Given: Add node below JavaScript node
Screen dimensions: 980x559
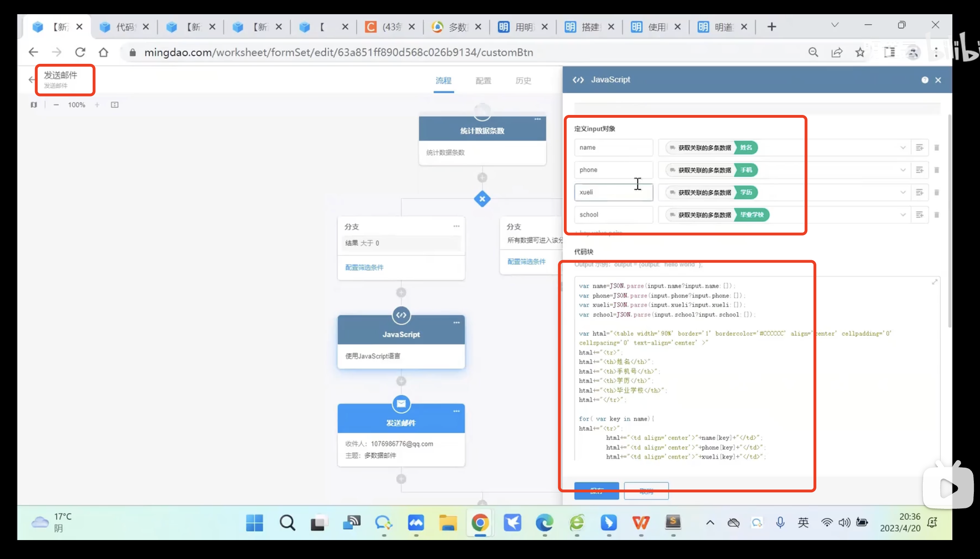Looking at the screenshot, I should (401, 381).
